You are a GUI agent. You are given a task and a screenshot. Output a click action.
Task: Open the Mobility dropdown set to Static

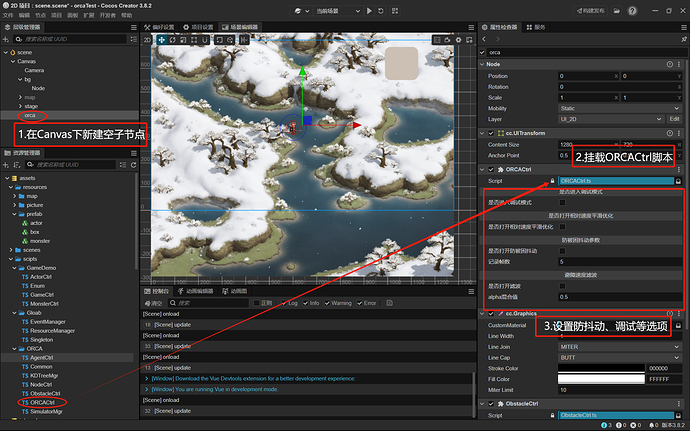tap(620, 108)
